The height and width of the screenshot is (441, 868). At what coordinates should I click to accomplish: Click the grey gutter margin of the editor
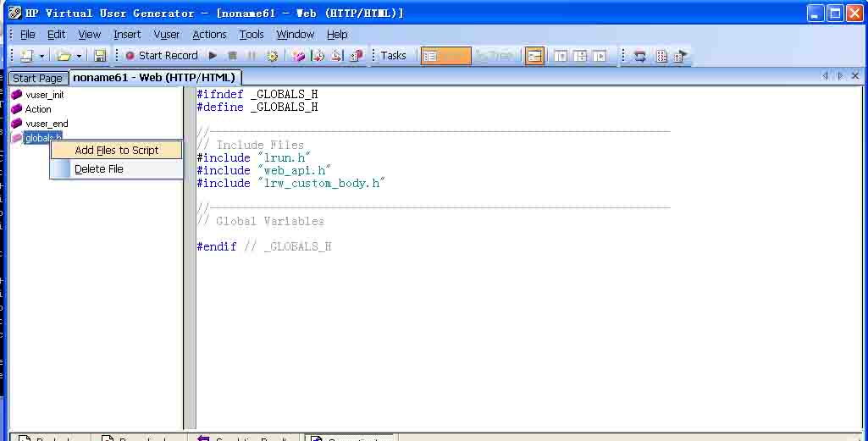pos(190,257)
